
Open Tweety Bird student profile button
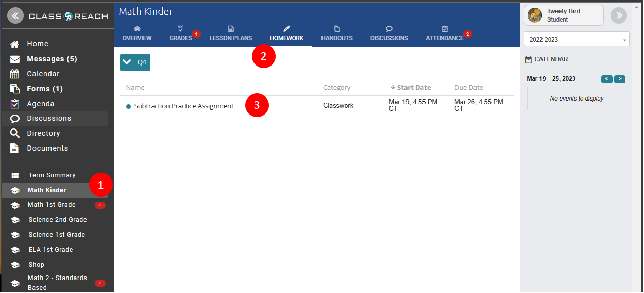(x=563, y=15)
